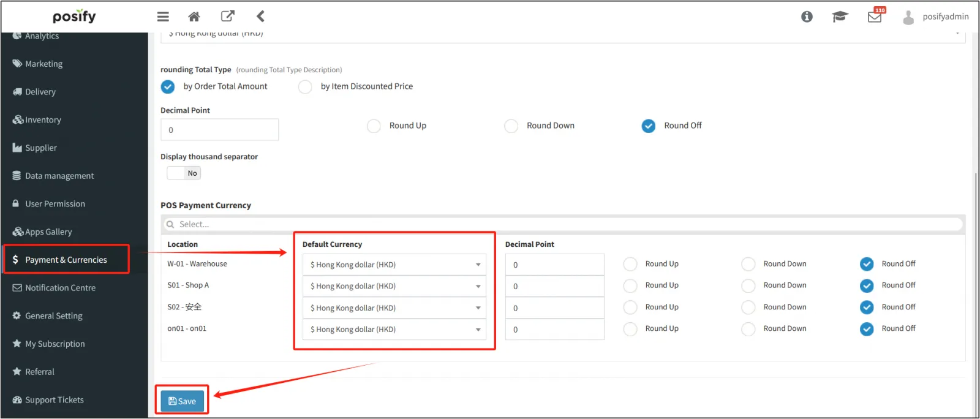Select Round Down for S01 - Shop A
The width and height of the screenshot is (980, 419).
(x=748, y=285)
